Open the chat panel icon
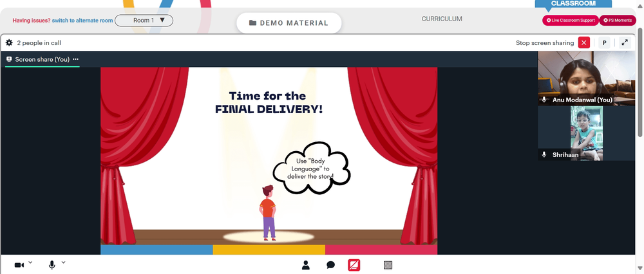 (x=330, y=265)
